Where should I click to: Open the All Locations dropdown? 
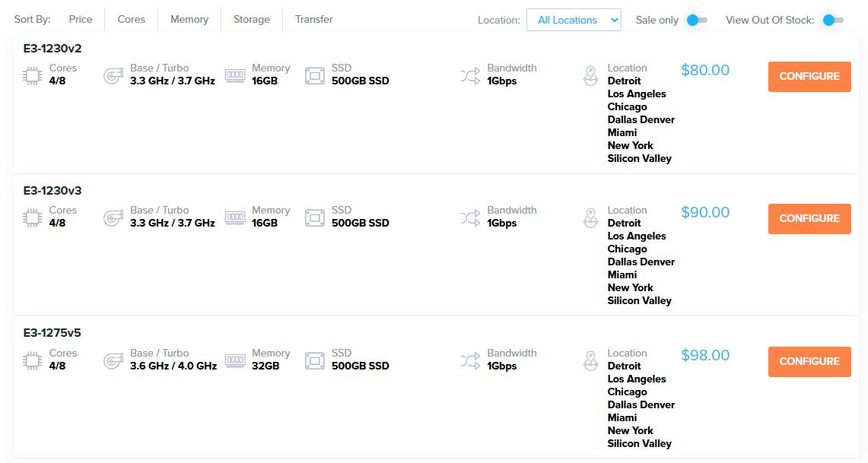point(574,21)
